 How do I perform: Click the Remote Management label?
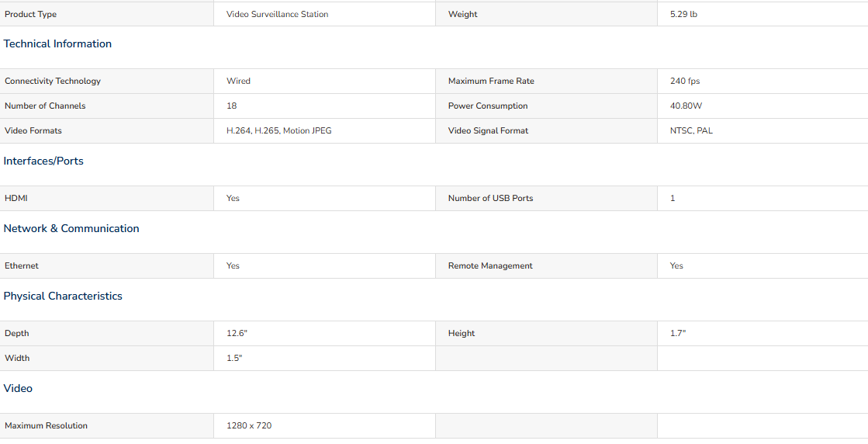[490, 265]
